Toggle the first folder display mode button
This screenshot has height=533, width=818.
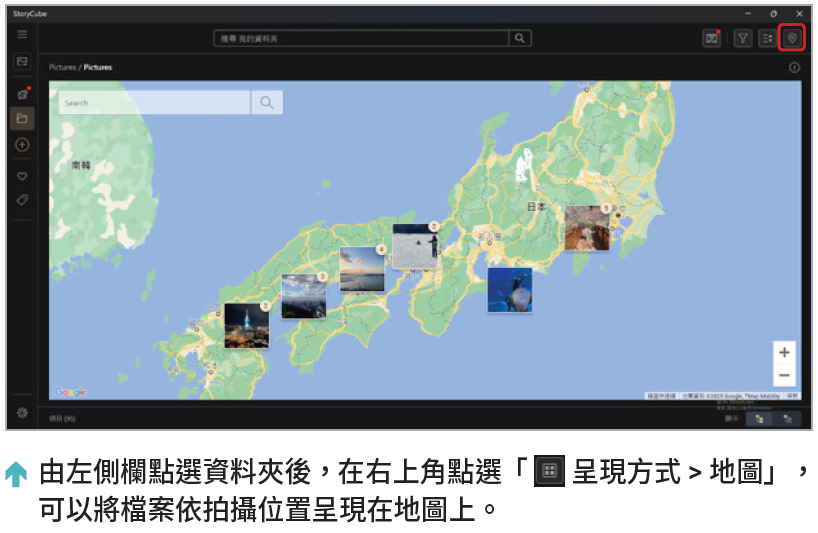tap(761, 419)
